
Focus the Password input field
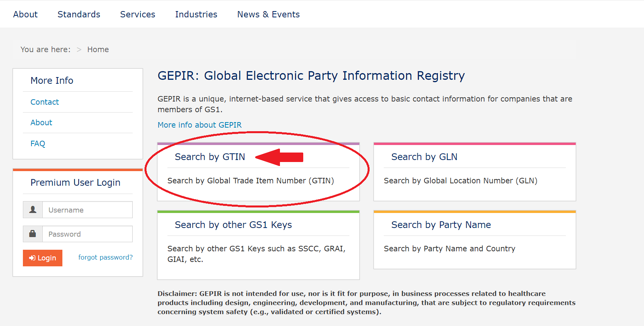coord(87,234)
